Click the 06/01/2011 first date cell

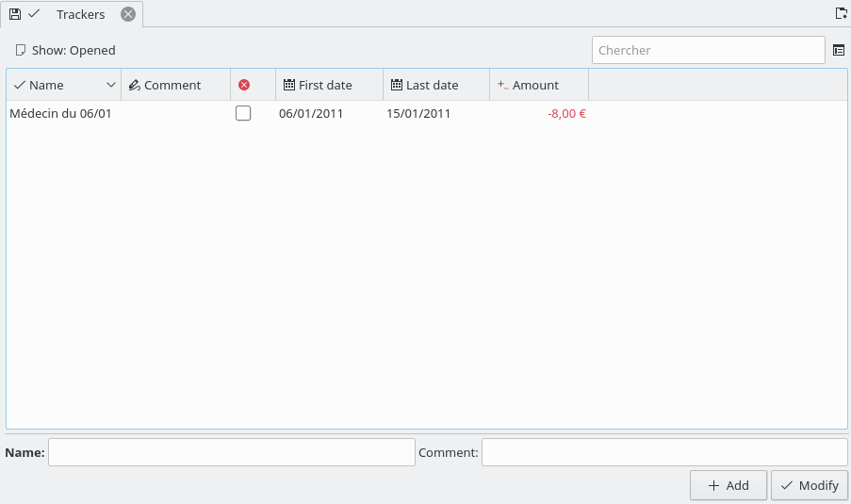coord(311,113)
